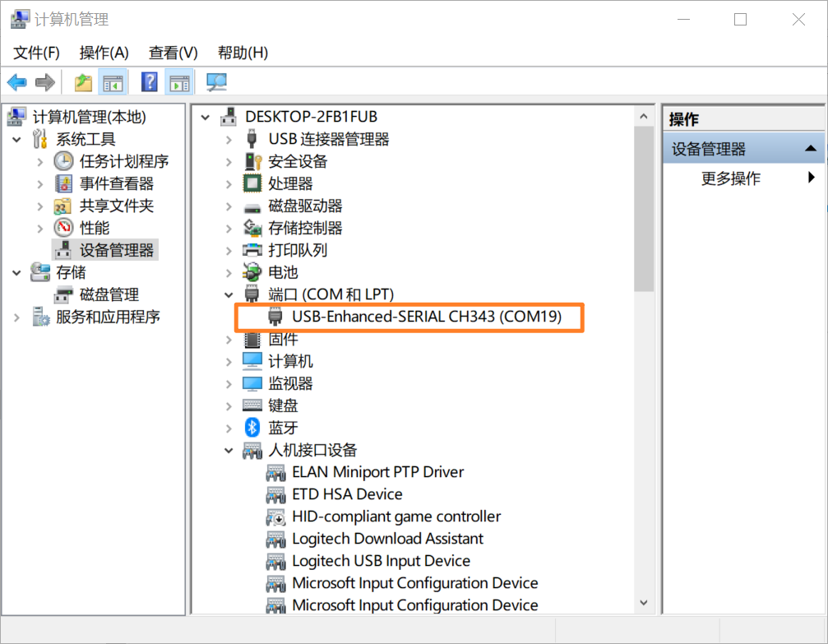
Task: Click the scan for hardware changes icon
Action: pyautogui.click(x=215, y=81)
